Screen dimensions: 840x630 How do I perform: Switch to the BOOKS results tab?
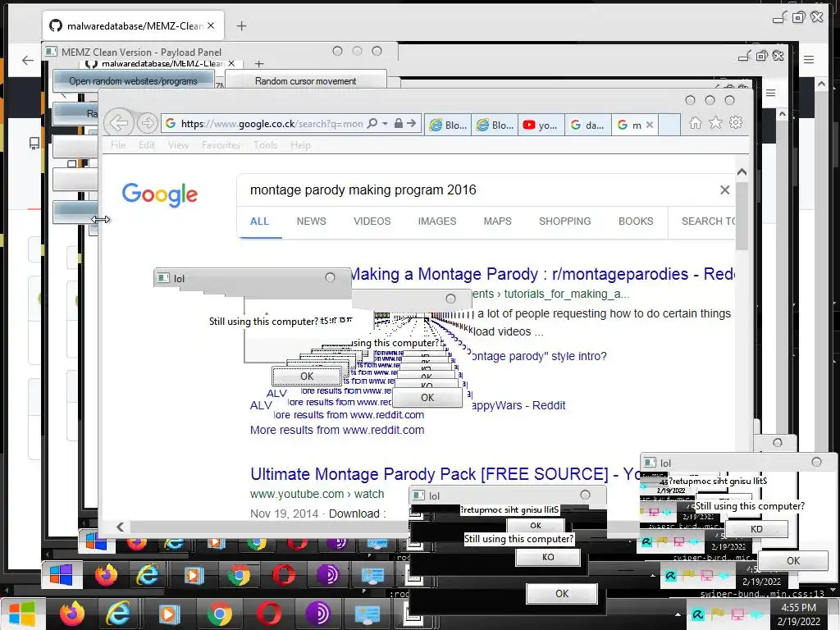[636, 221]
